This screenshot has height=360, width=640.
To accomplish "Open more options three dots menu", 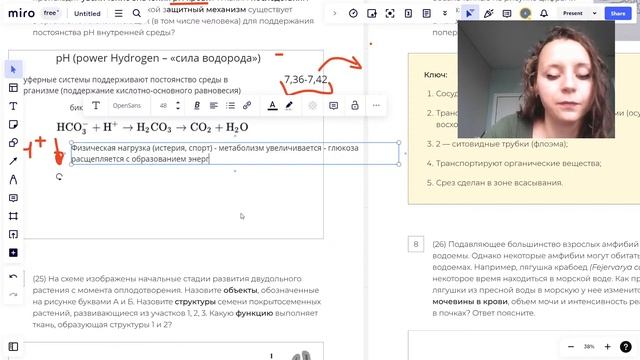I will pos(376,106).
